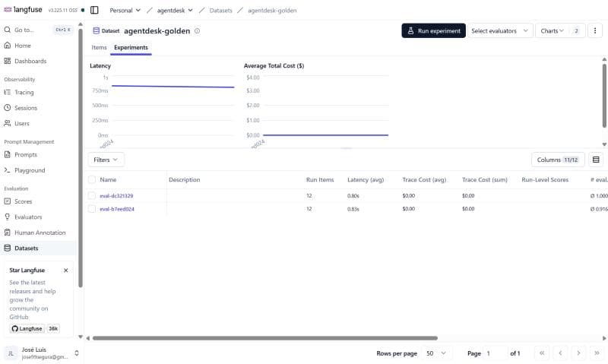This screenshot has width=608, height=364.
Task: Open experiment eval-b7eed024
Action: (x=117, y=209)
